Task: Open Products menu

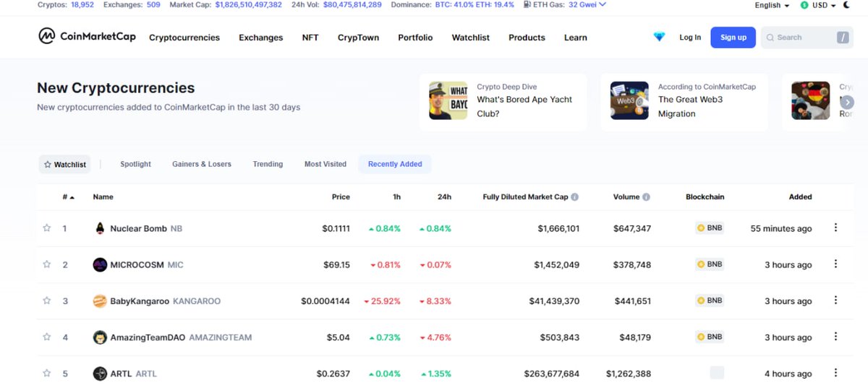Action: pyautogui.click(x=527, y=38)
